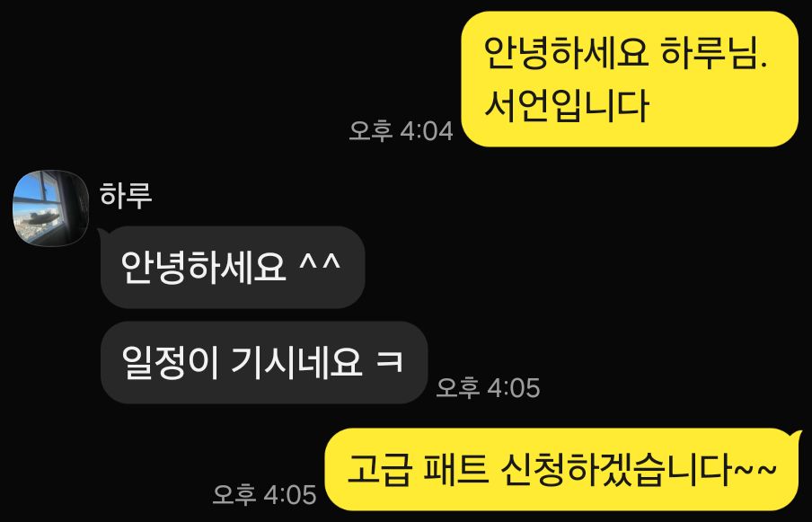
Task: Click 안녕하세요 in the first yellow bubble
Action: [566, 53]
